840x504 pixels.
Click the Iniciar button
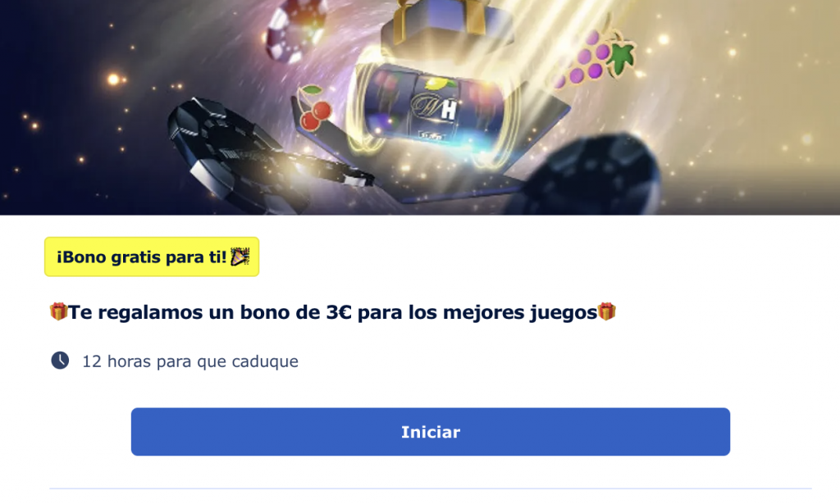coord(430,432)
